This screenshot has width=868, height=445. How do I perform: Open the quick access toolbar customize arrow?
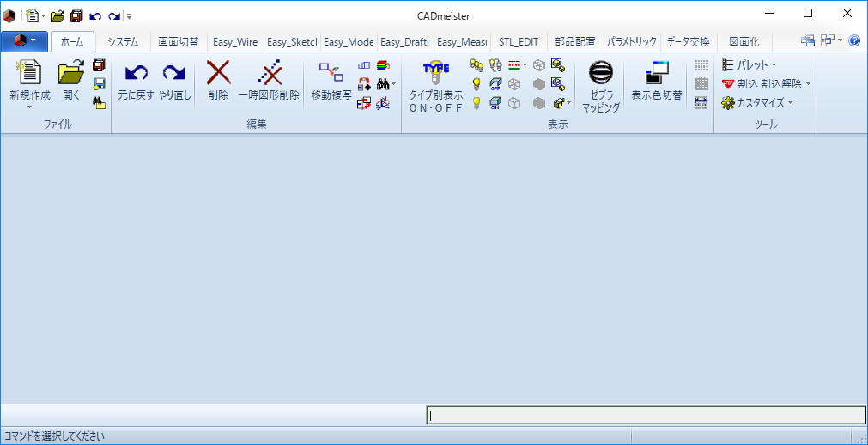pos(129,16)
